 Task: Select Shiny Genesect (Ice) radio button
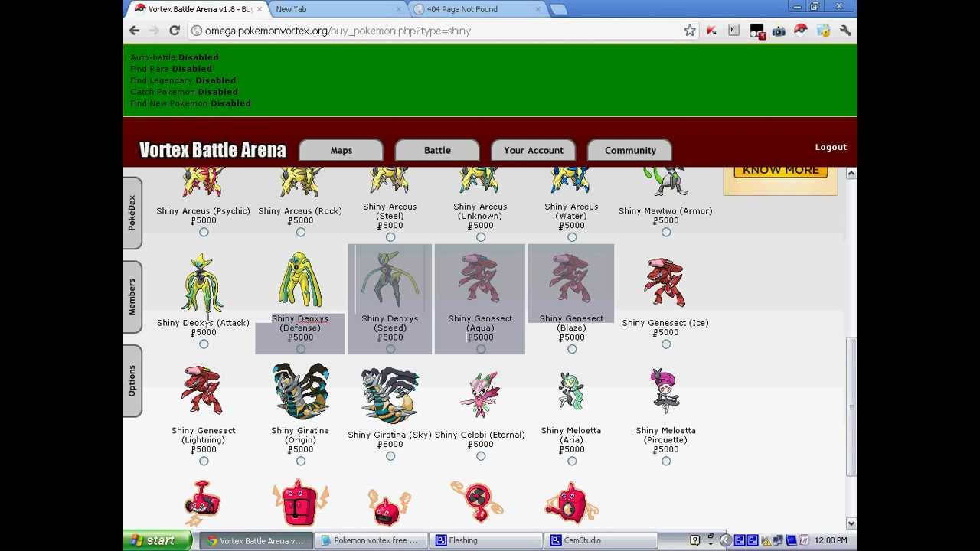pyautogui.click(x=666, y=344)
